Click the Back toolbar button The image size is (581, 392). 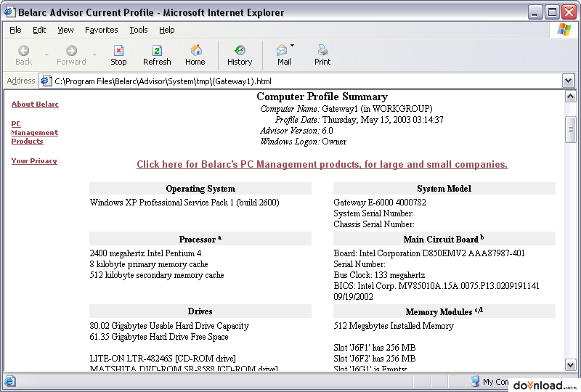click(23, 56)
